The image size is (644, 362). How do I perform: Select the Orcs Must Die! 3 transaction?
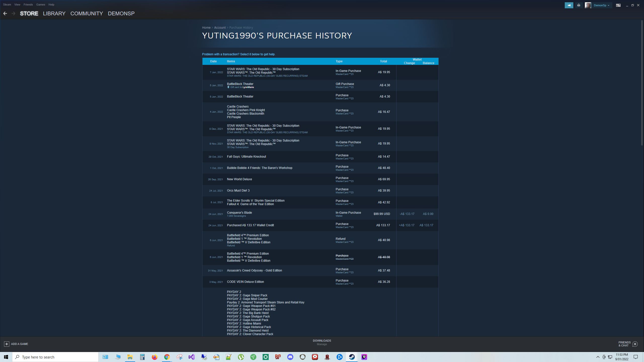click(320, 191)
